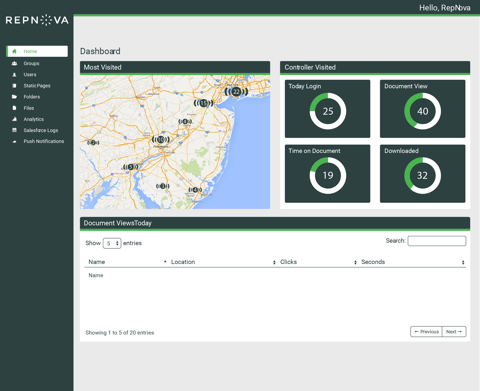480x391 pixels.
Task: Click the Controller Visited panel header
Action: click(x=375, y=67)
